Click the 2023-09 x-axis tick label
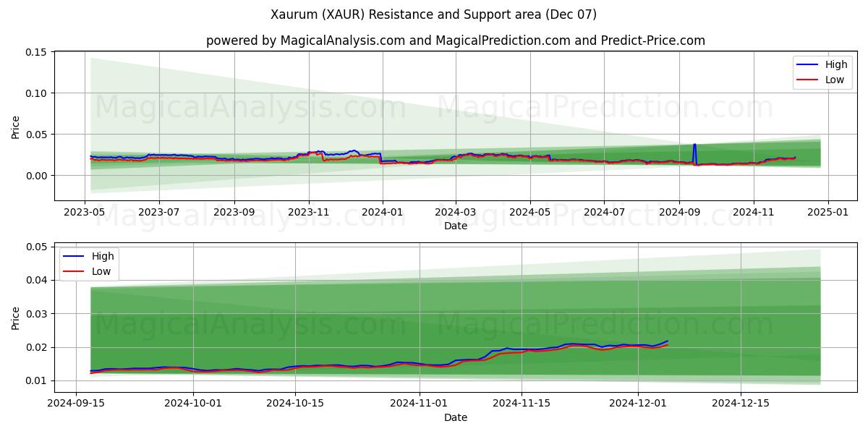 [234, 213]
